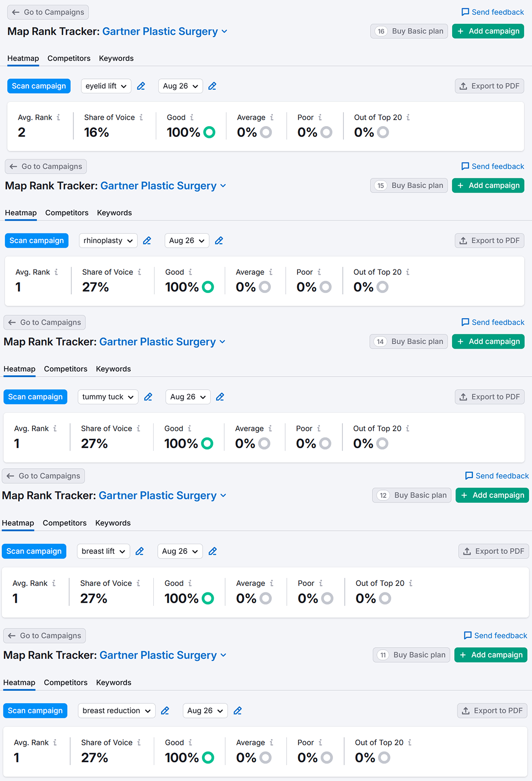This screenshot has height=781, width=532.
Task: Click the edit pencil next to rhinoplasty dropdown
Action: click(147, 241)
